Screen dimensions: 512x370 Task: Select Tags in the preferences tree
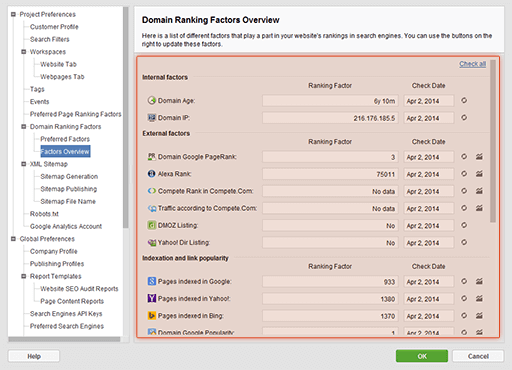click(x=37, y=89)
